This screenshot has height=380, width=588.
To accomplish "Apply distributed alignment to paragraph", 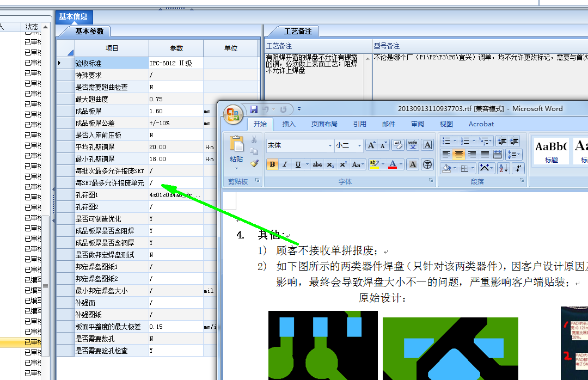I will click(x=498, y=155).
